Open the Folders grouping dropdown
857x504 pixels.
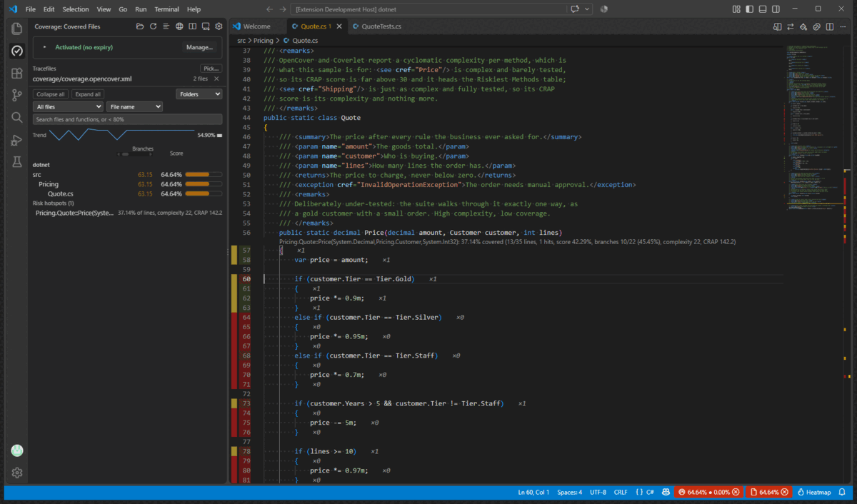[199, 94]
